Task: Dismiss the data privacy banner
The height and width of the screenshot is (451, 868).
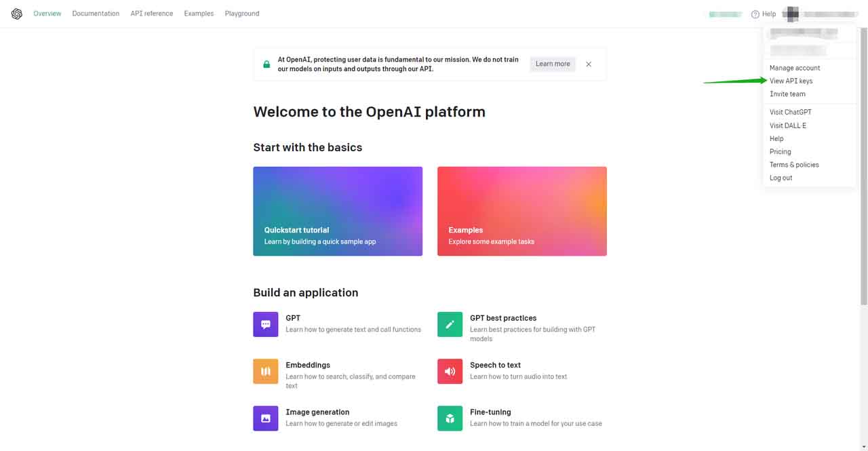Action: point(589,64)
